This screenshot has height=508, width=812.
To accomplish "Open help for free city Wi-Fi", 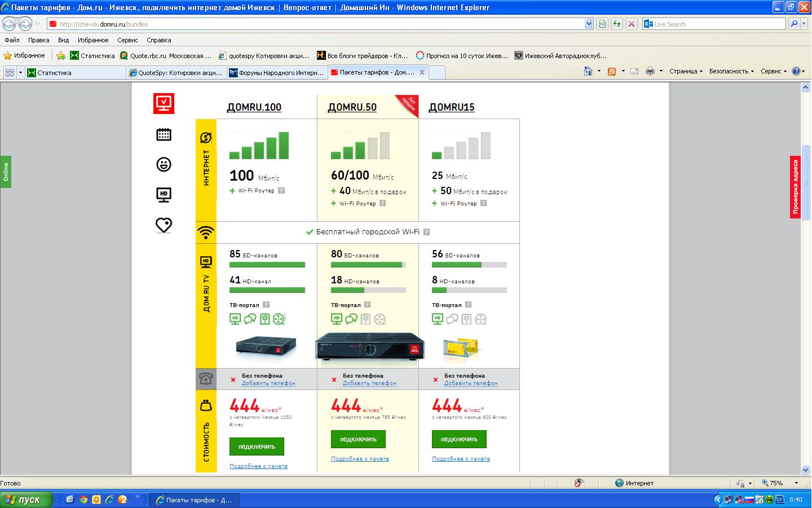I will click(x=426, y=232).
